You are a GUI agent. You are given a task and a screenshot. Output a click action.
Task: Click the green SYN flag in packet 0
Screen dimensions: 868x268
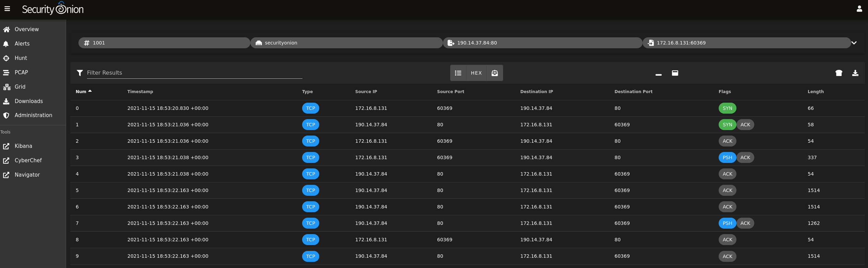tap(727, 108)
